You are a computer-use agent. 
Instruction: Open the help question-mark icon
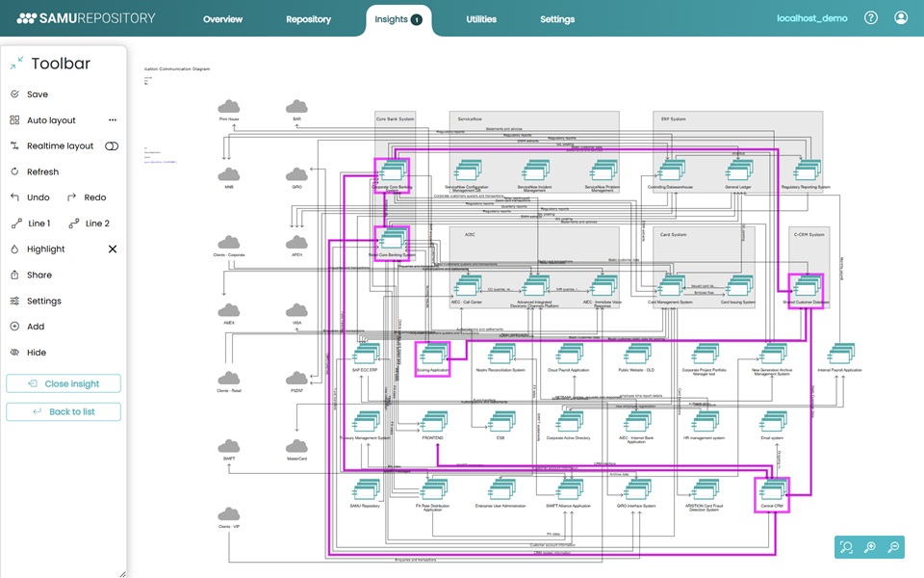pos(871,17)
